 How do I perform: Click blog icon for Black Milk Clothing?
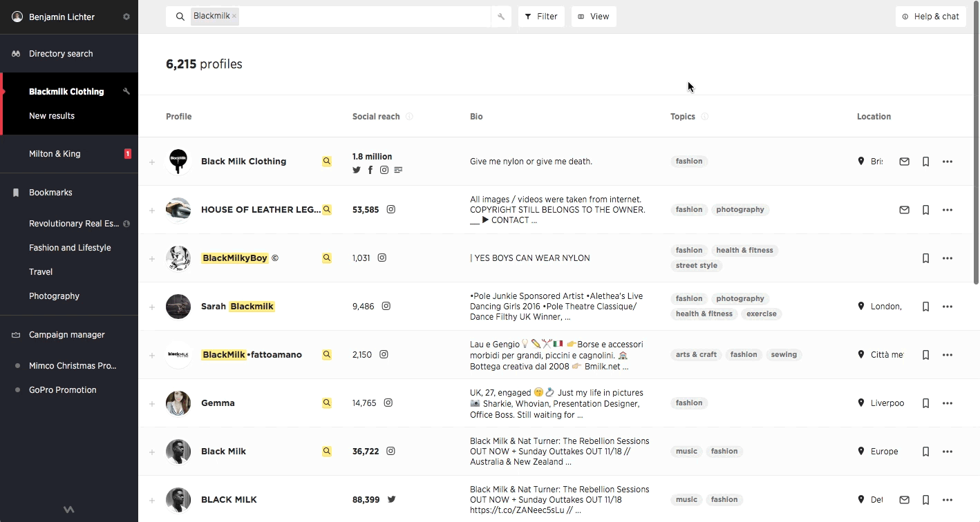coord(398,170)
